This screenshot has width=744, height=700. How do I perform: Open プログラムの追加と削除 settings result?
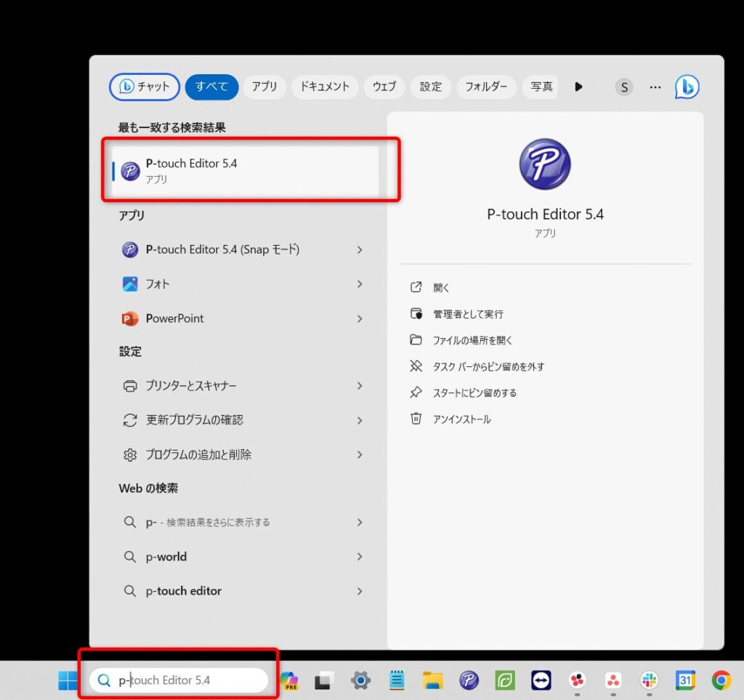243,454
